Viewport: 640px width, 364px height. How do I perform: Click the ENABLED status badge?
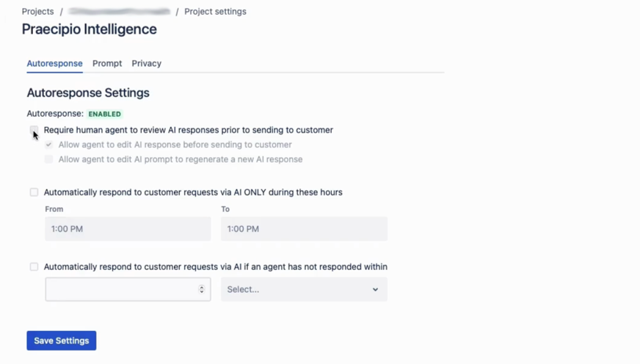(105, 114)
